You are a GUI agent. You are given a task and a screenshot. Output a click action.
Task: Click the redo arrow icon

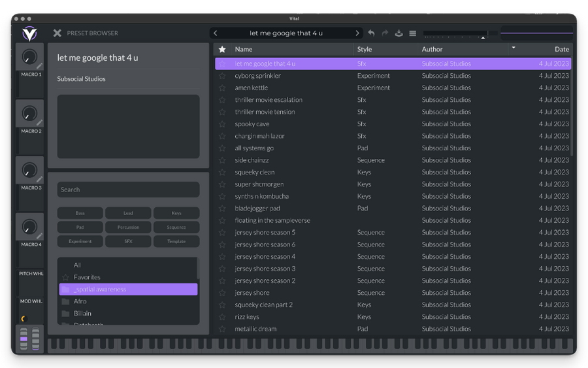tap(385, 33)
